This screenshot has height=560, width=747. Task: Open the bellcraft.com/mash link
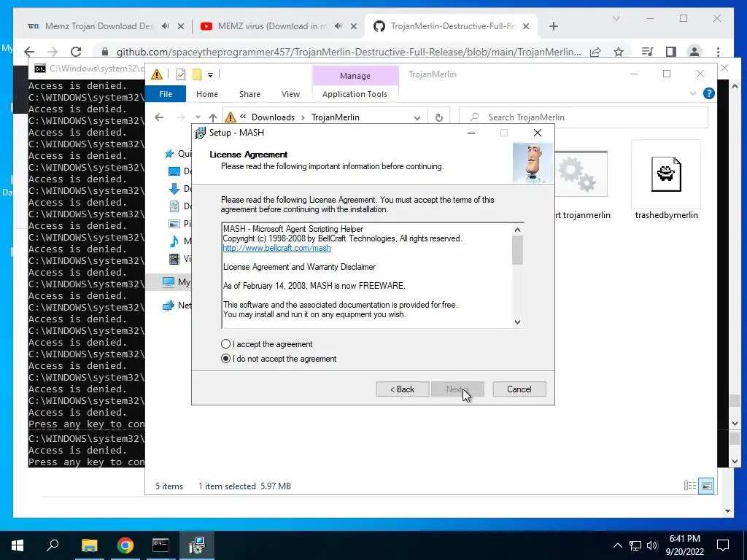[276, 248]
